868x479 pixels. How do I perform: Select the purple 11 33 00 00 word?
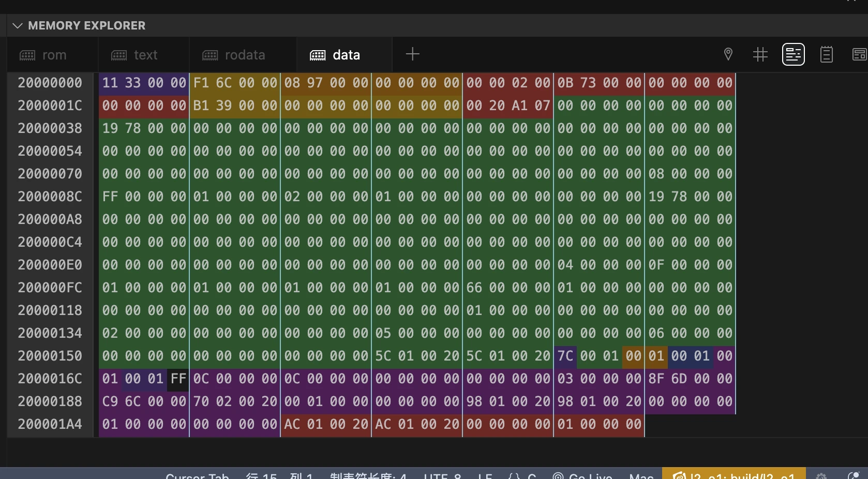tap(144, 83)
